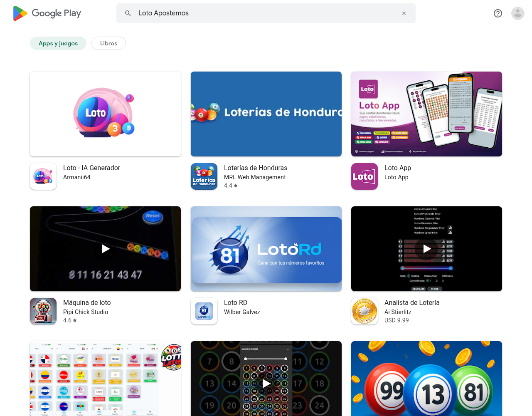532x416 pixels.
Task: Open Loto - IA Generador app icon
Action: (x=43, y=176)
